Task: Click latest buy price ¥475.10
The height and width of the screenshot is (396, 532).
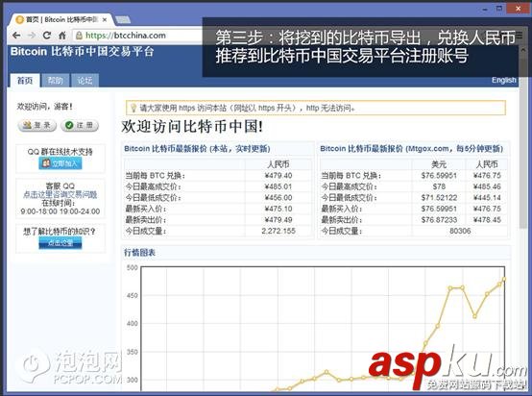Action: tap(278, 209)
